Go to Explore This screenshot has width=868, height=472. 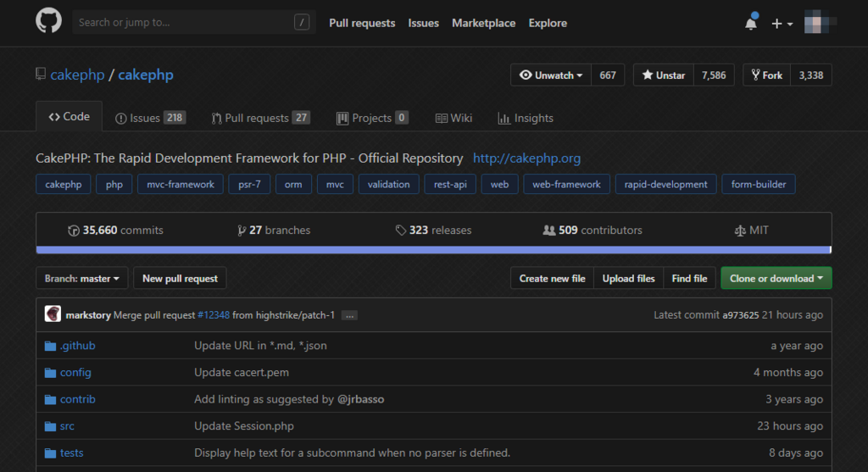pos(548,23)
